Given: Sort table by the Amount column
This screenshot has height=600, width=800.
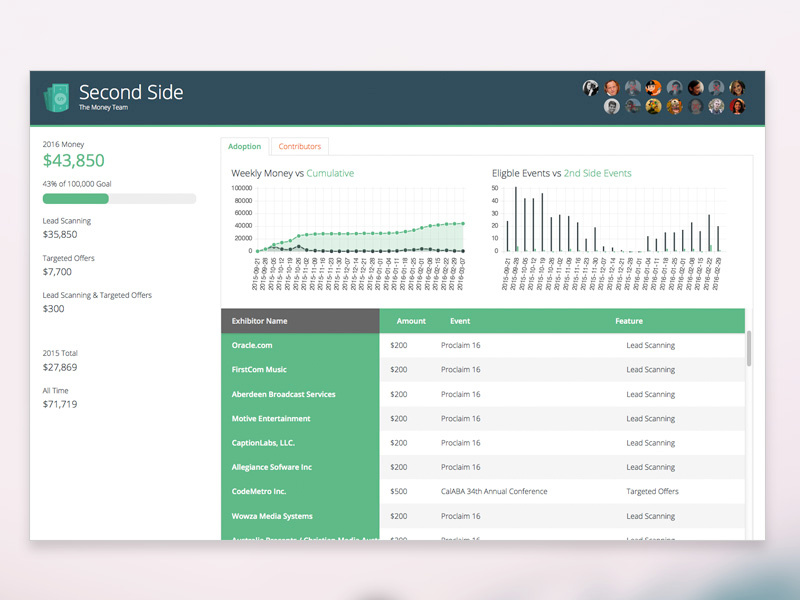Looking at the screenshot, I should point(410,321).
